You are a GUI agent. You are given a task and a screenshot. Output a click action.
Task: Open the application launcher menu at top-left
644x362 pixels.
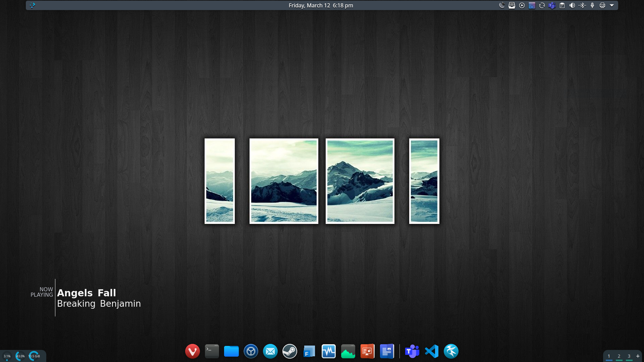[x=32, y=5]
